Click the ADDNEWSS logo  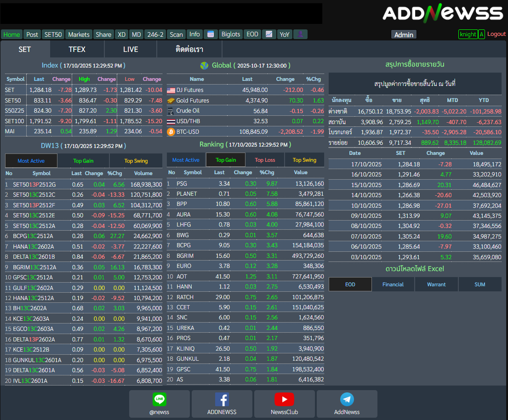(443, 13)
